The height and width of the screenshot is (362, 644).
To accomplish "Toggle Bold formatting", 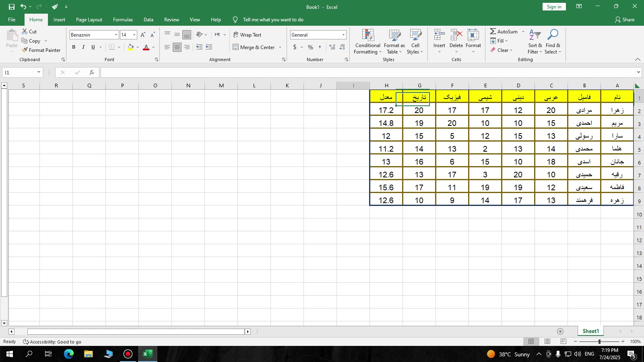I will point(74,47).
